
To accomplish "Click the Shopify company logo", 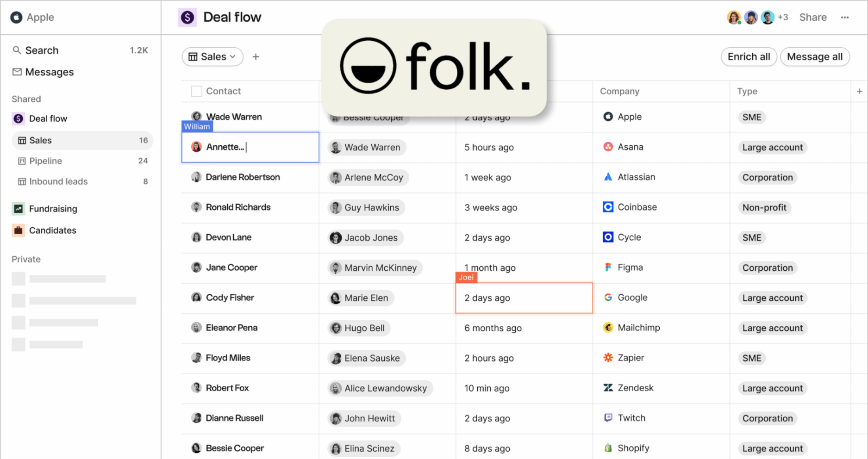I will [608, 448].
